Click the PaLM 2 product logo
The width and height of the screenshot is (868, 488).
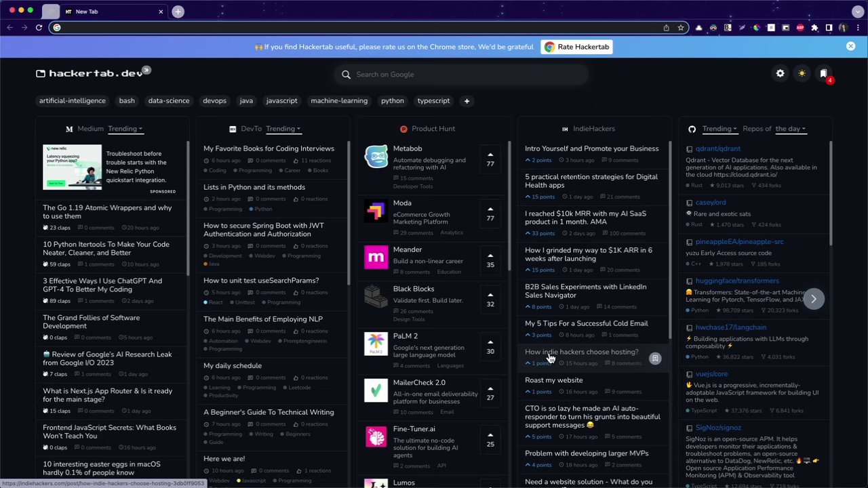click(376, 344)
